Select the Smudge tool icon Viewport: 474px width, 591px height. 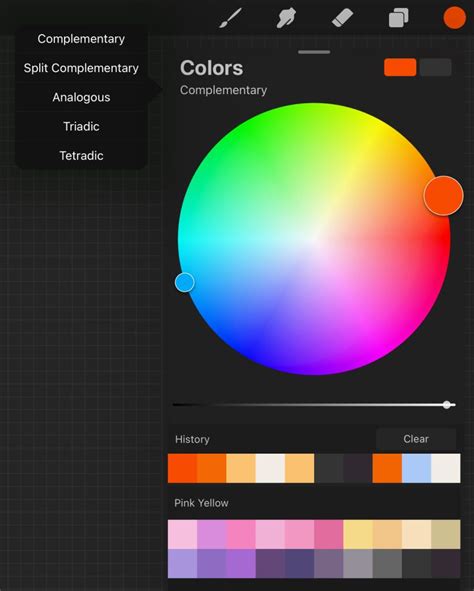[x=286, y=18]
